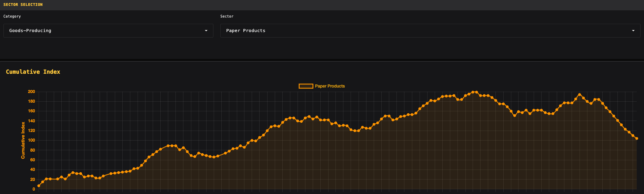The height and width of the screenshot is (194, 644).
Task: Click the vertical Cumulative Index axis title
Action: tap(23, 140)
